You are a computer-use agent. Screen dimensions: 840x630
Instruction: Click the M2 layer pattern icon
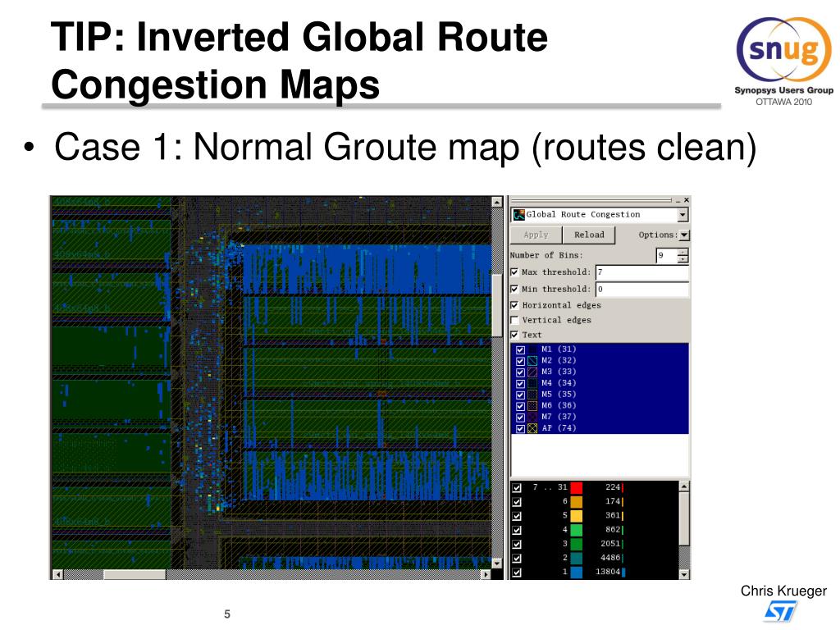tap(532, 361)
